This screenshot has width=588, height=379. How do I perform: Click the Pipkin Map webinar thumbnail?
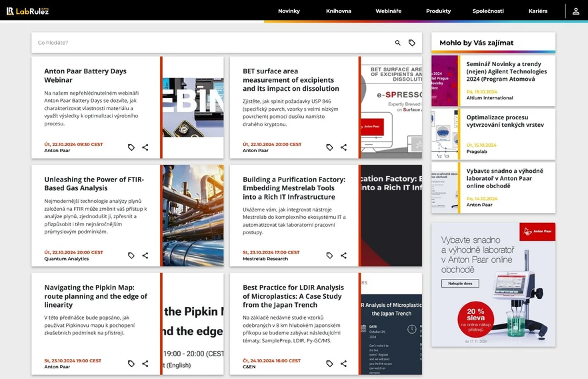pos(193,324)
